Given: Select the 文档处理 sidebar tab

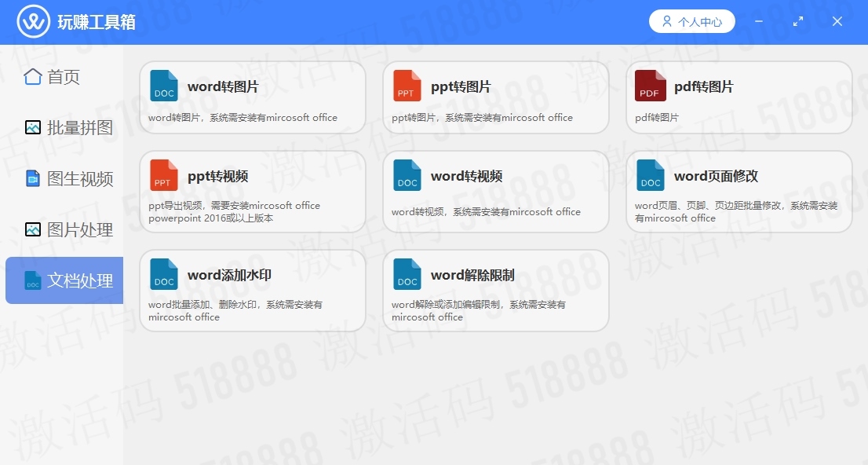Looking at the screenshot, I should [x=64, y=280].
